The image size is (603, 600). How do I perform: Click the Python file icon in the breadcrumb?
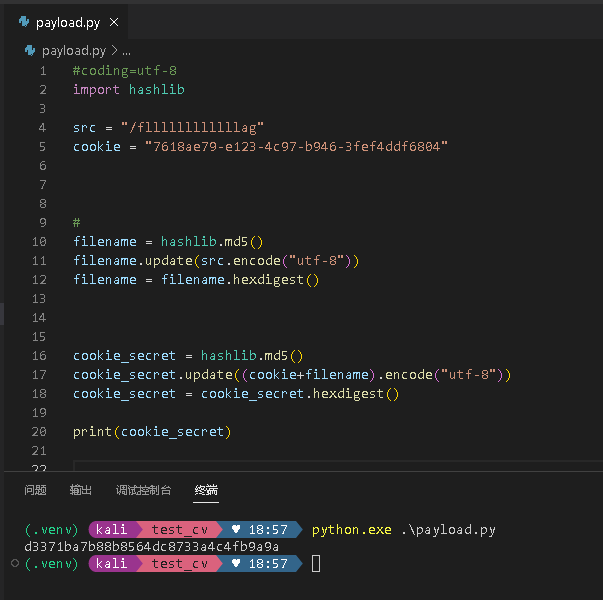click(32, 50)
